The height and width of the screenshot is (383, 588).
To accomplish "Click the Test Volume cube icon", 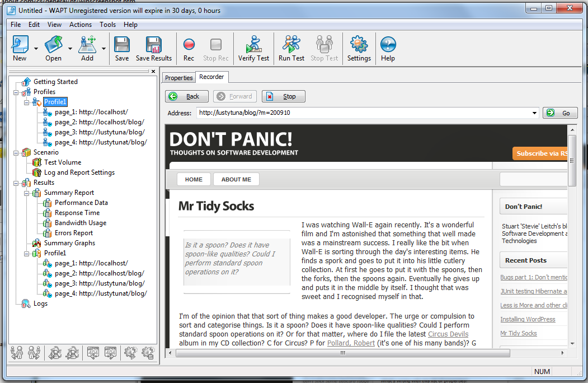I will pyautogui.click(x=37, y=162).
